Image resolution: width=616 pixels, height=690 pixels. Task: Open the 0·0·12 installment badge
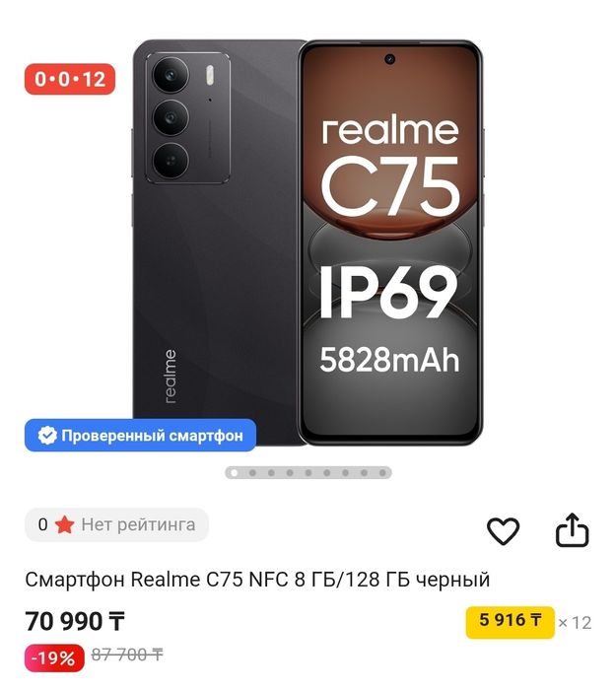[70, 79]
